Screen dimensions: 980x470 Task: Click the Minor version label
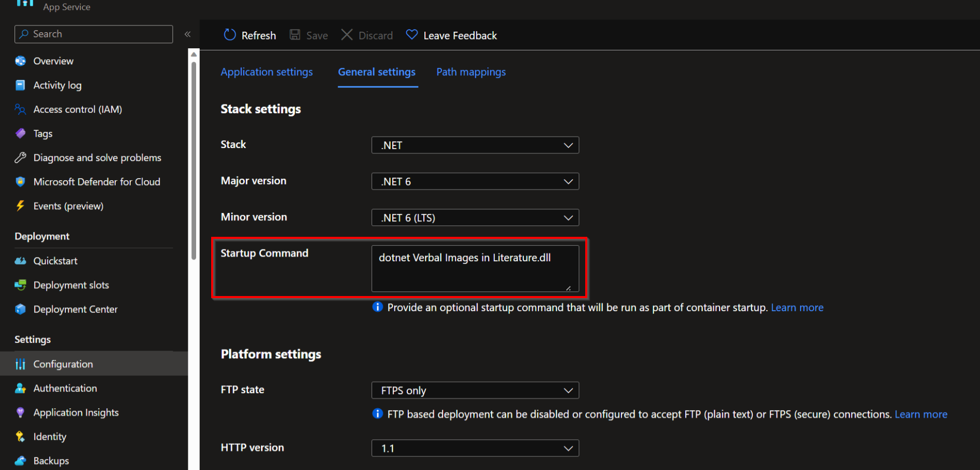(254, 217)
